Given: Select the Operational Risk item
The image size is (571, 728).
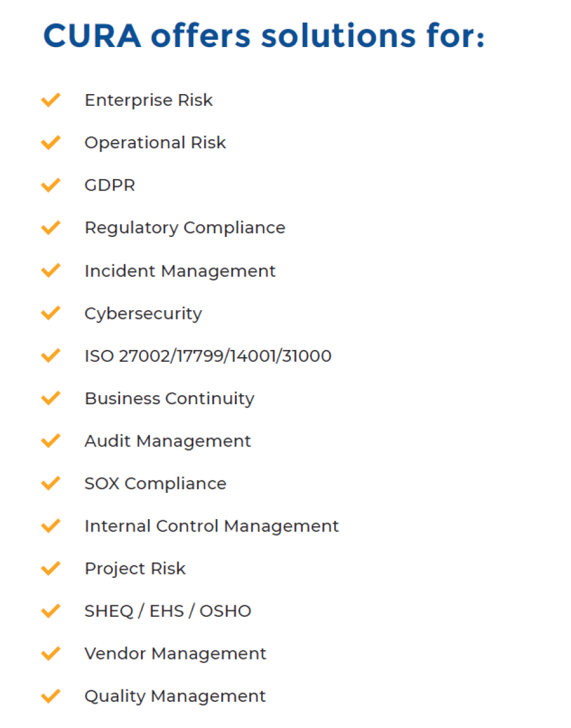Looking at the screenshot, I should (155, 143).
